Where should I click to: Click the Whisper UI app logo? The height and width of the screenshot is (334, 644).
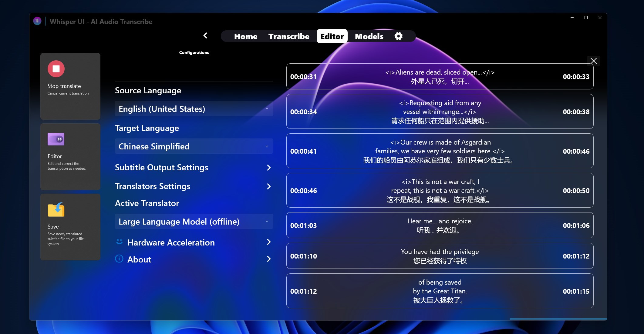(37, 21)
